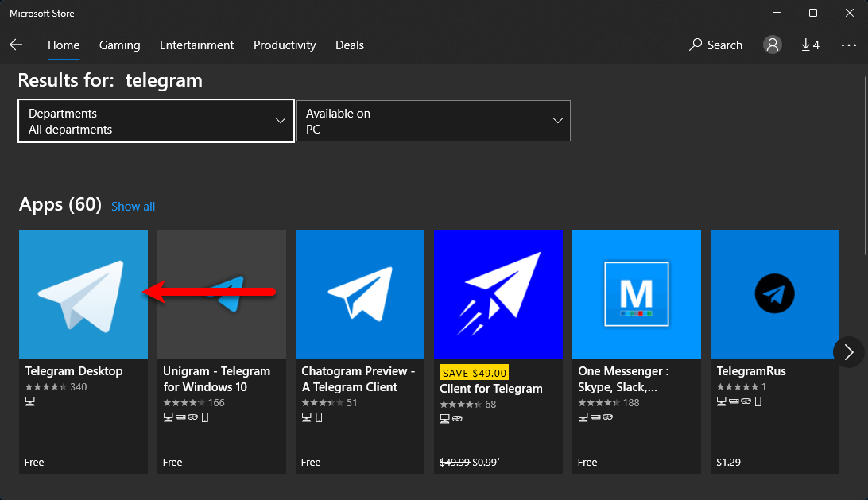Open the Chatogram Preview app image
Image resolution: width=868 pixels, height=500 pixels.
(x=360, y=294)
